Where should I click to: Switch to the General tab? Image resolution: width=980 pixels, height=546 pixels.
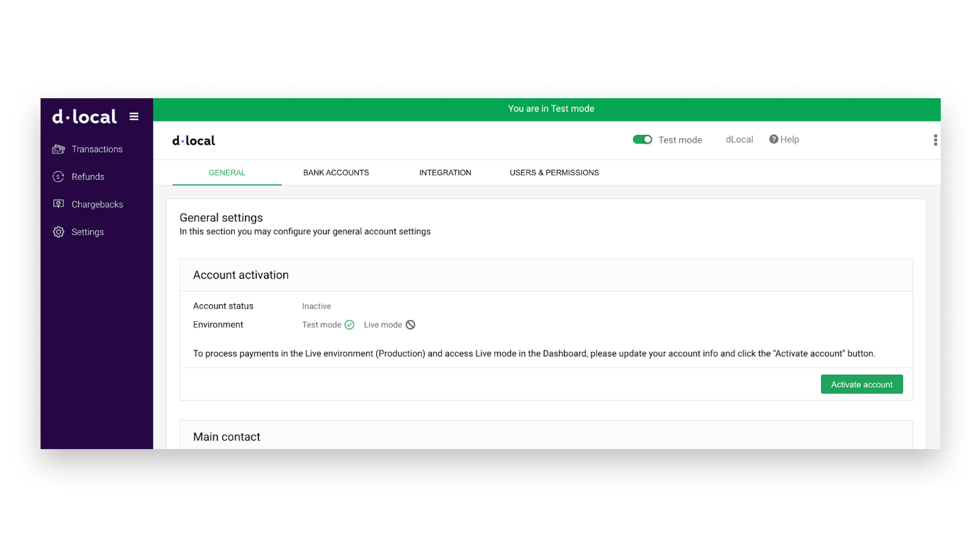click(x=227, y=173)
